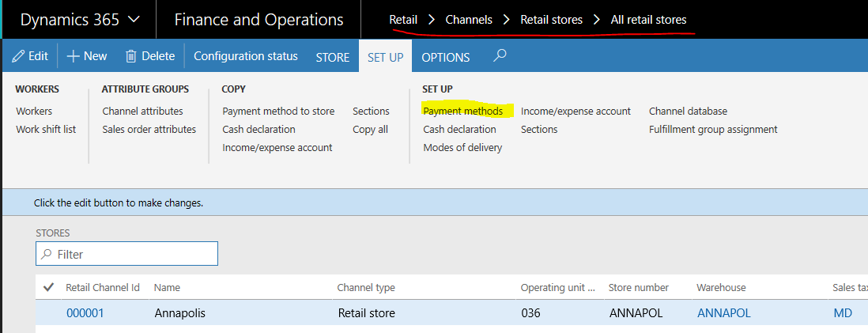Select Cash declaration under COPY
Image resolution: width=868 pixels, height=333 pixels.
pyautogui.click(x=259, y=129)
